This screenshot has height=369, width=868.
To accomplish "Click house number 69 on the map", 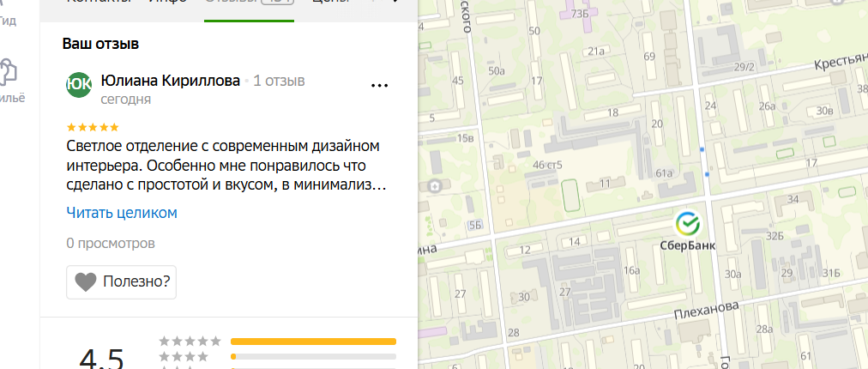I will coord(649,57).
